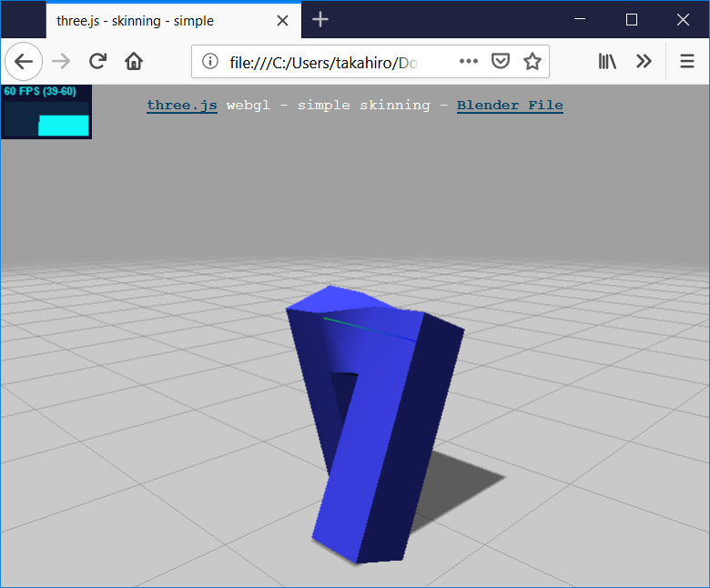Open the Blender File link
Screen dimensions: 710x588
[x=510, y=105]
